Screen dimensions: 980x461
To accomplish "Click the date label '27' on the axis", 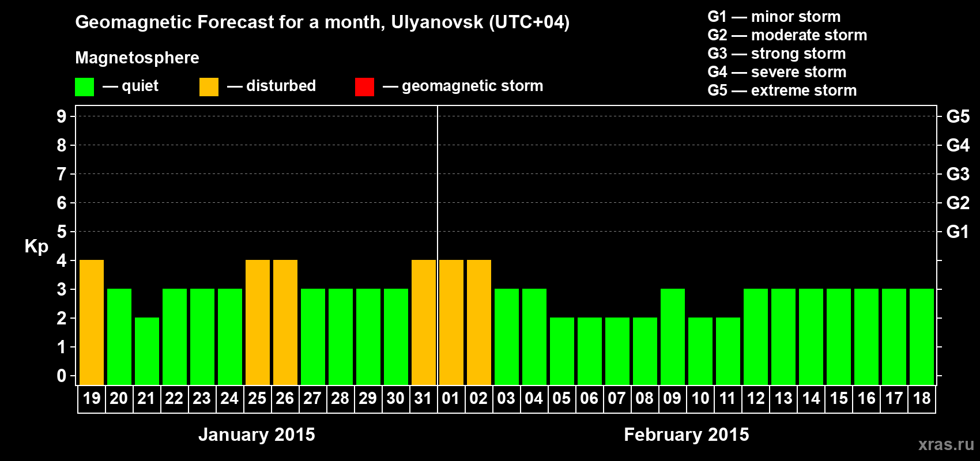I will 312,399.
